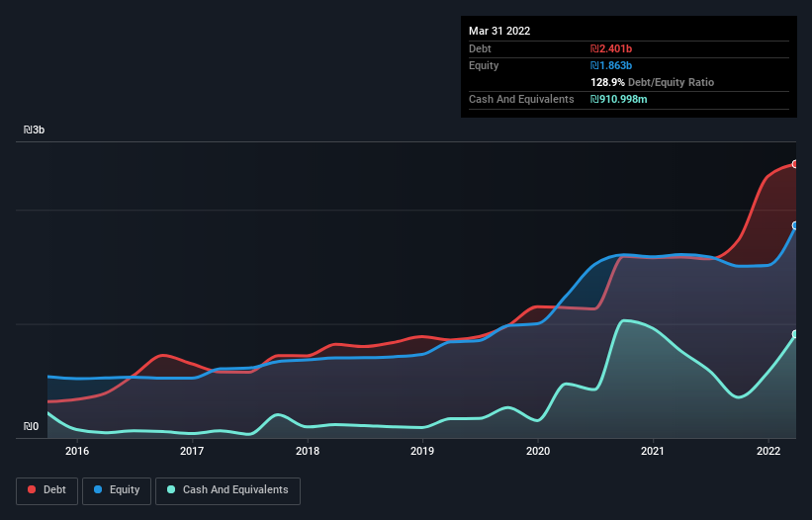This screenshot has width=812, height=520.
Task: Click the ₪2.401b debt value
Action: [611, 48]
